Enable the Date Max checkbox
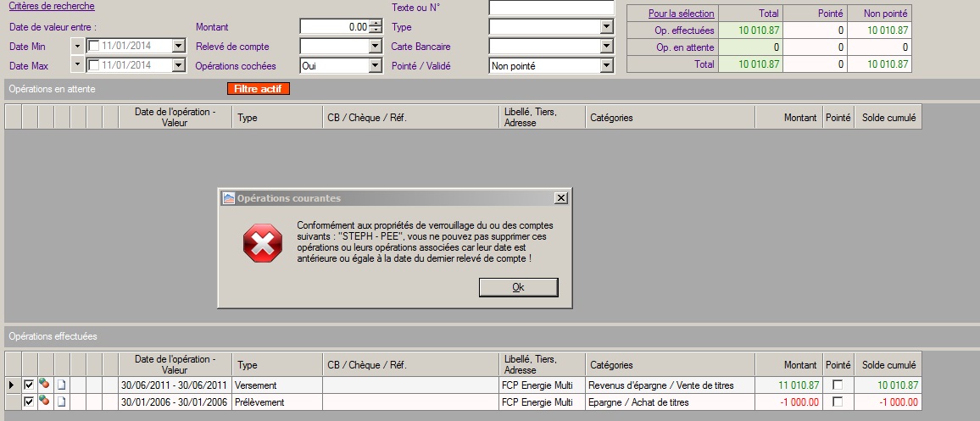Image resolution: width=980 pixels, height=421 pixels. pyautogui.click(x=94, y=65)
